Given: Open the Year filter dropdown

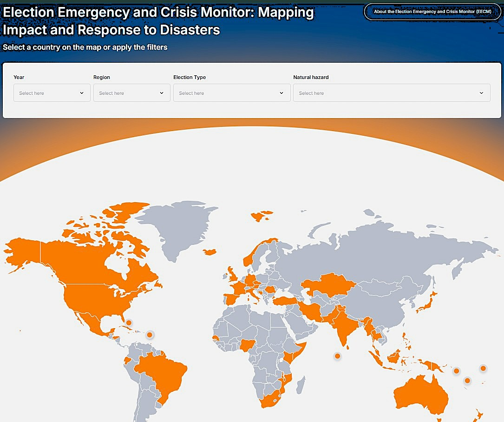Looking at the screenshot, I should [x=52, y=93].
